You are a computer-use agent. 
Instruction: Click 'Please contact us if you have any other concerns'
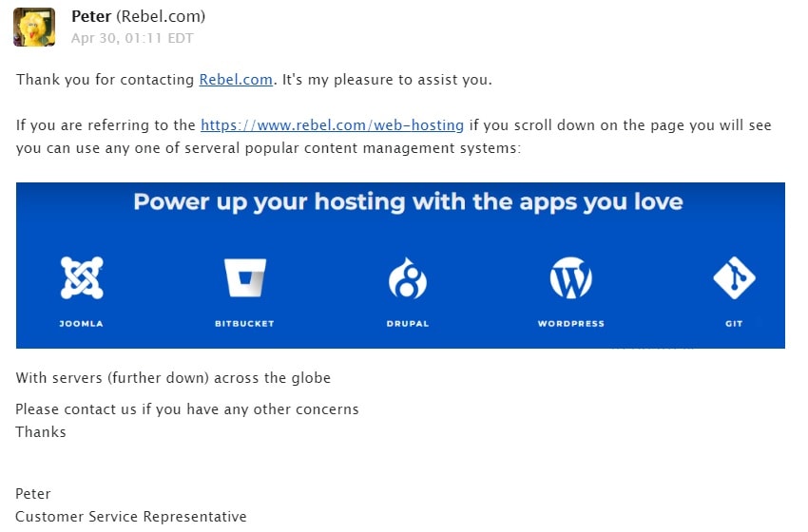187,409
